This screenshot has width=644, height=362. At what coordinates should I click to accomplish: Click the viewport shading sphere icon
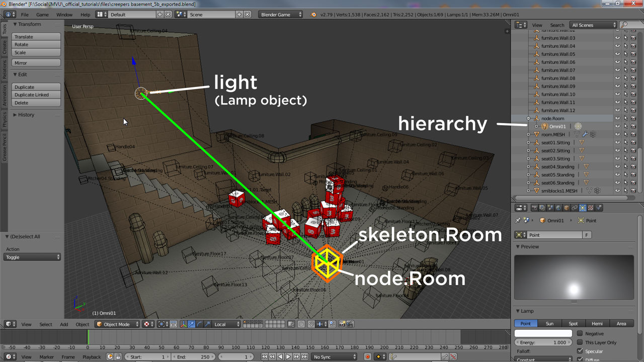click(x=146, y=324)
